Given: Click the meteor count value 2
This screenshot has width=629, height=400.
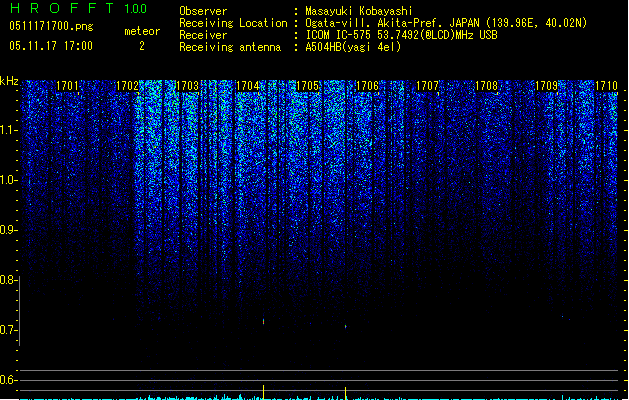Looking at the screenshot, I should 142,46.
